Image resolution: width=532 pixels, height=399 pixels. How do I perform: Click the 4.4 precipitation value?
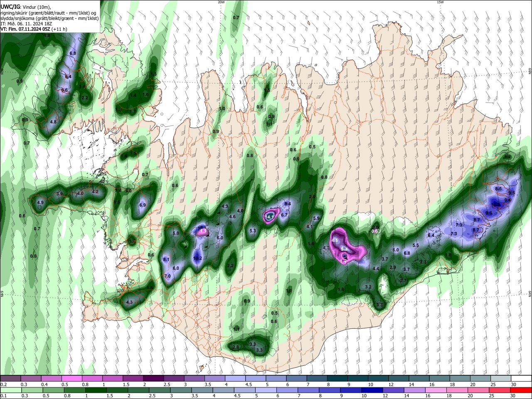tap(376, 268)
